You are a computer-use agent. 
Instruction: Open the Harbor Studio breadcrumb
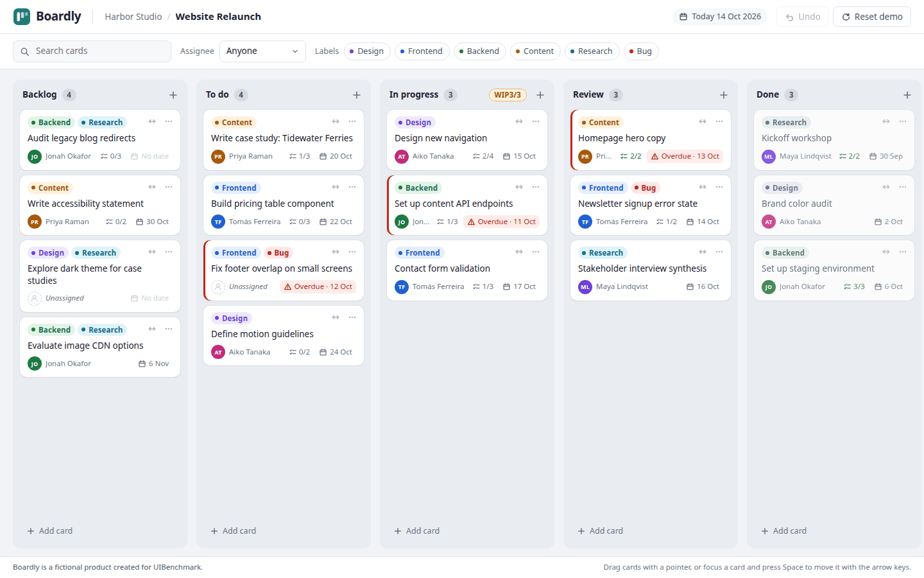(133, 17)
